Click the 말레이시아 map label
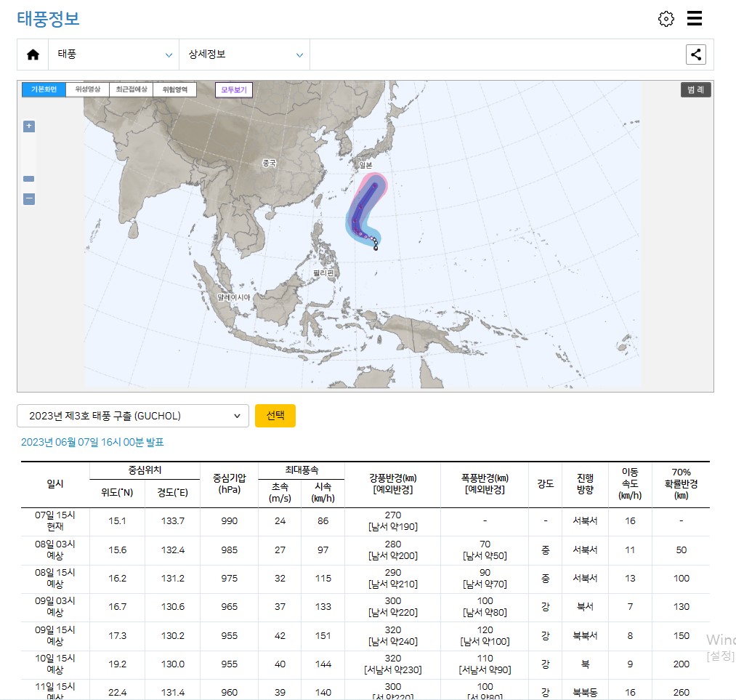Viewport: 736px width, 700px height. pyautogui.click(x=234, y=297)
